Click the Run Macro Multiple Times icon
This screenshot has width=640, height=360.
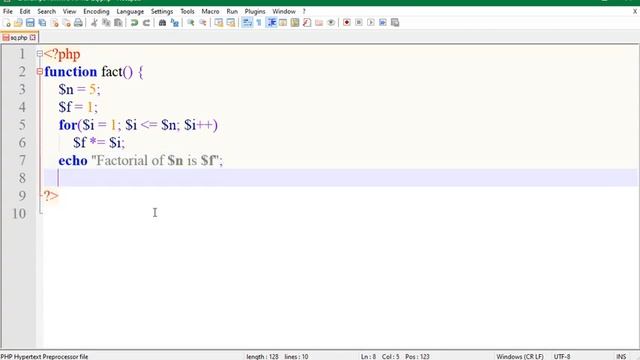coord(382,23)
